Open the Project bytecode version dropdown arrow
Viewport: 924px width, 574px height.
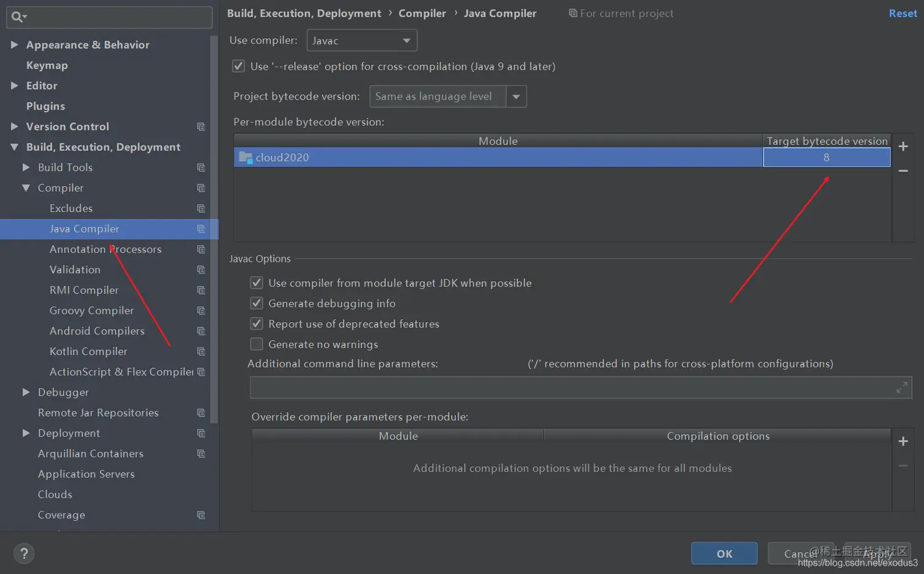516,97
